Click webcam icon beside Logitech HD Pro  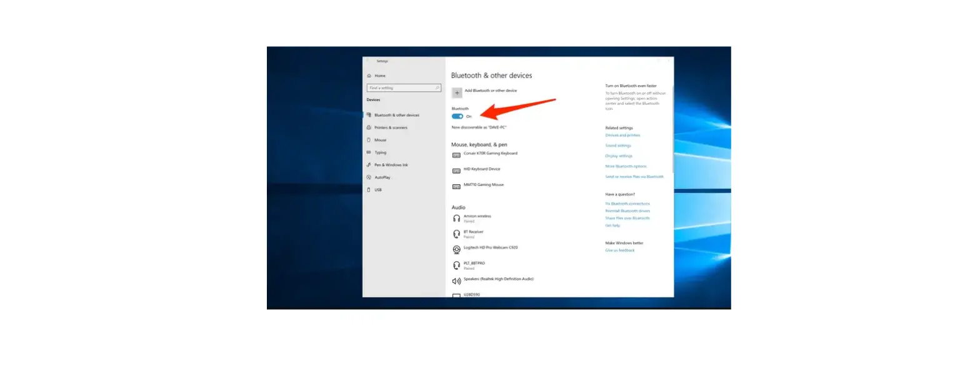[x=456, y=250]
